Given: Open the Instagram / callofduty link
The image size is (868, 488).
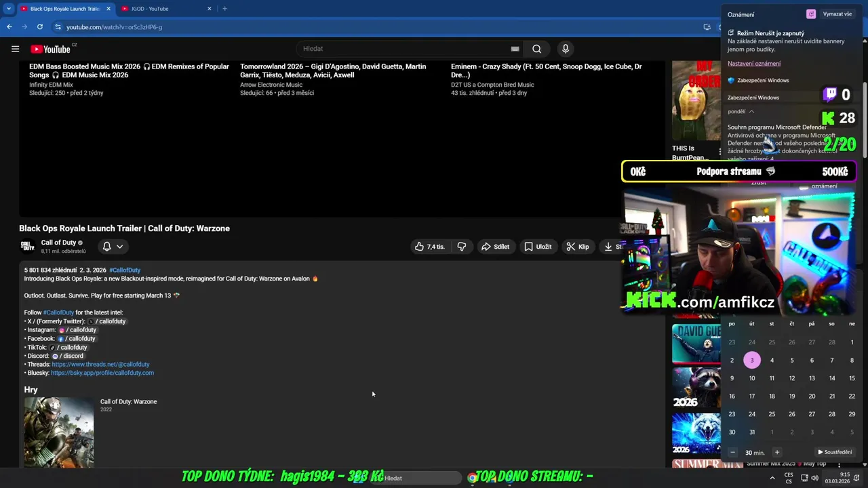Looking at the screenshot, I should pos(77,330).
